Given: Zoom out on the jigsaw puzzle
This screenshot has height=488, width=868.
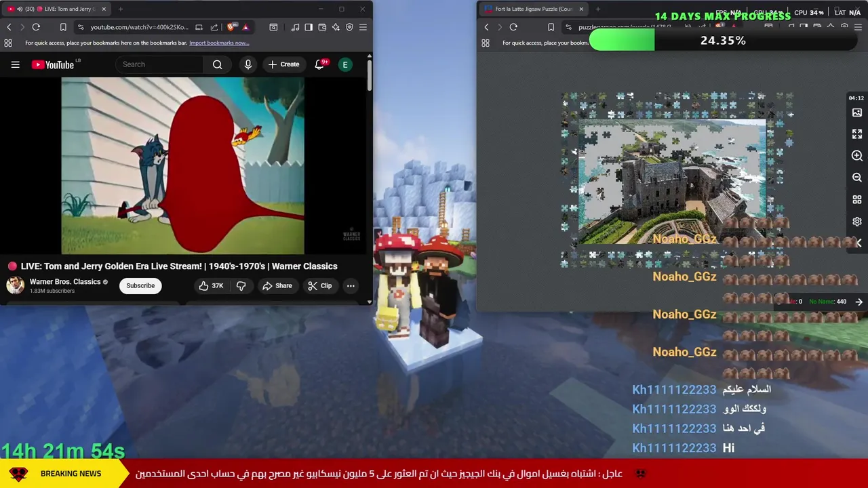Looking at the screenshot, I should click(857, 178).
